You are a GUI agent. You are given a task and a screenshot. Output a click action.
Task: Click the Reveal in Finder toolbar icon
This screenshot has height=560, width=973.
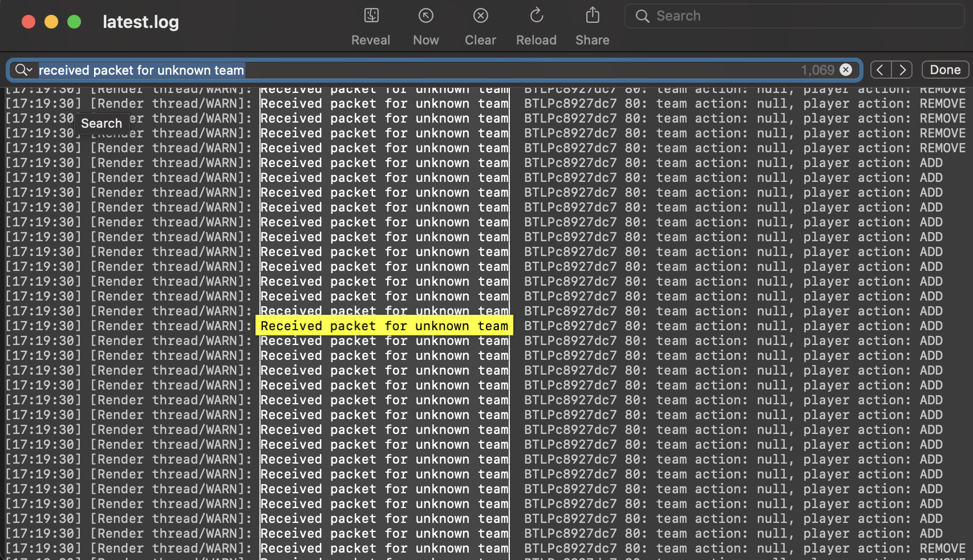tap(371, 16)
